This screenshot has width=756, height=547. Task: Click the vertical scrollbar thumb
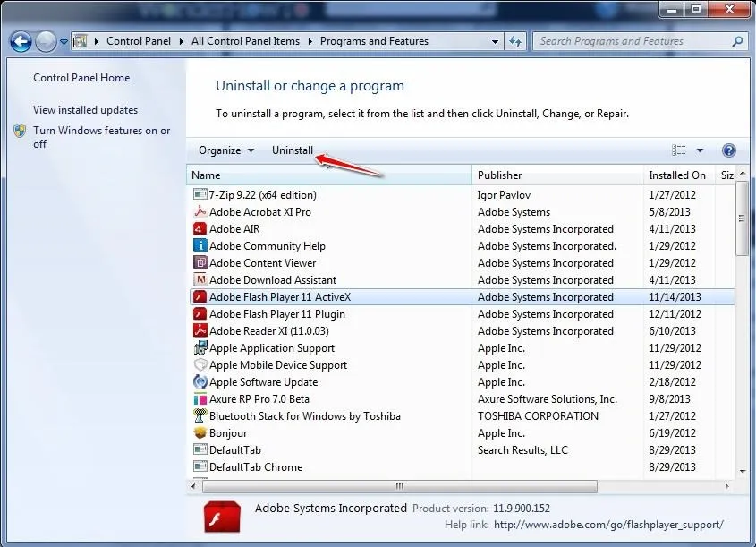(x=742, y=219)
